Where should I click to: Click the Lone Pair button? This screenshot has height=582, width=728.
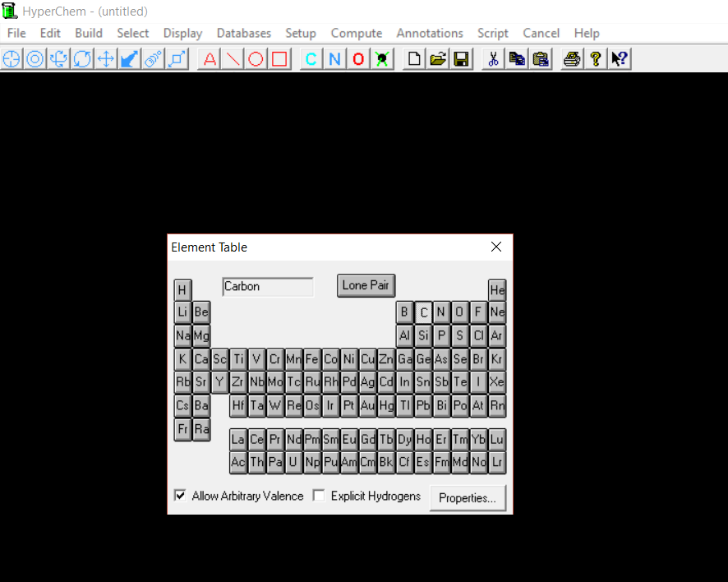[x=366, y=286]
